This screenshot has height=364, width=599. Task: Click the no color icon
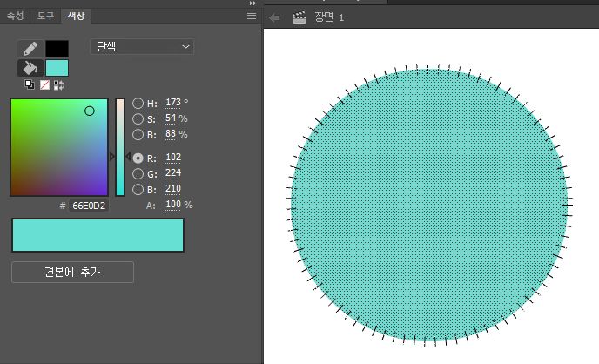(44, 84)
